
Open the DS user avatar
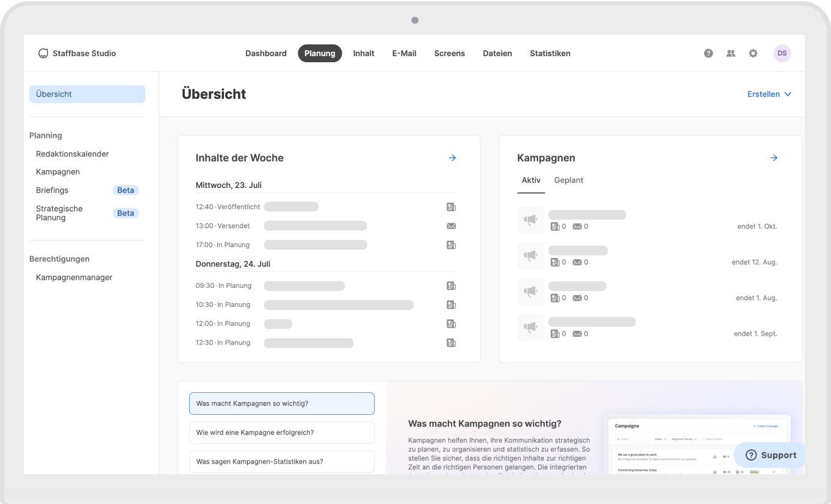click(782, 53)
